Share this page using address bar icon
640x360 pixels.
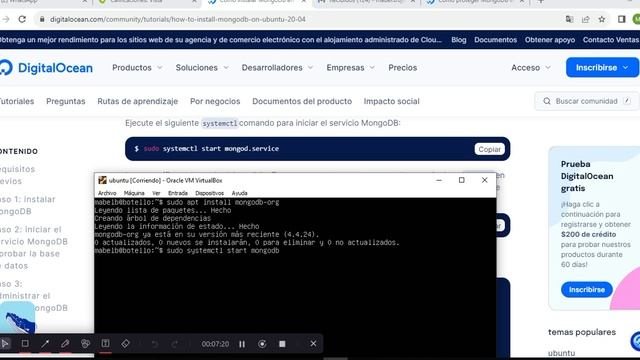coord(586,19)
